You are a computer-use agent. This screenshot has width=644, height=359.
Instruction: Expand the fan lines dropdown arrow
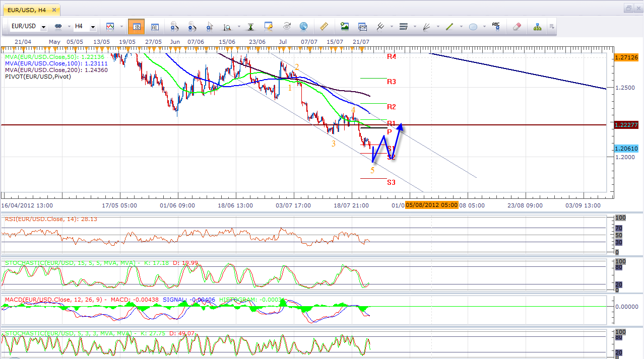[438, 27]
